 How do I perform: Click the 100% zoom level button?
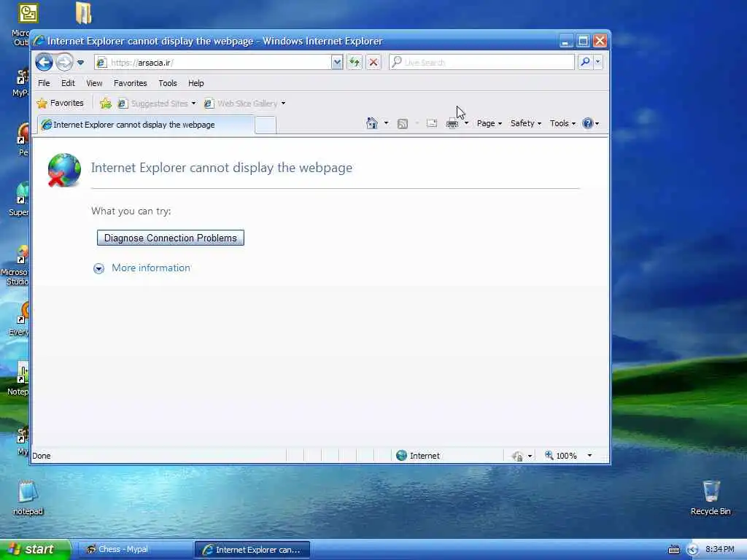click(x=561, y=456)
